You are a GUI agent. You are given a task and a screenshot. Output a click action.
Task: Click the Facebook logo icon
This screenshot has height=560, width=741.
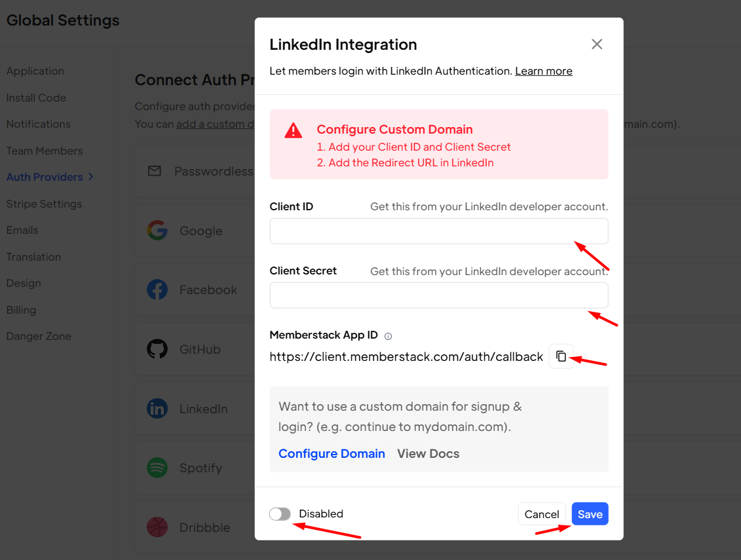[157, 289]
